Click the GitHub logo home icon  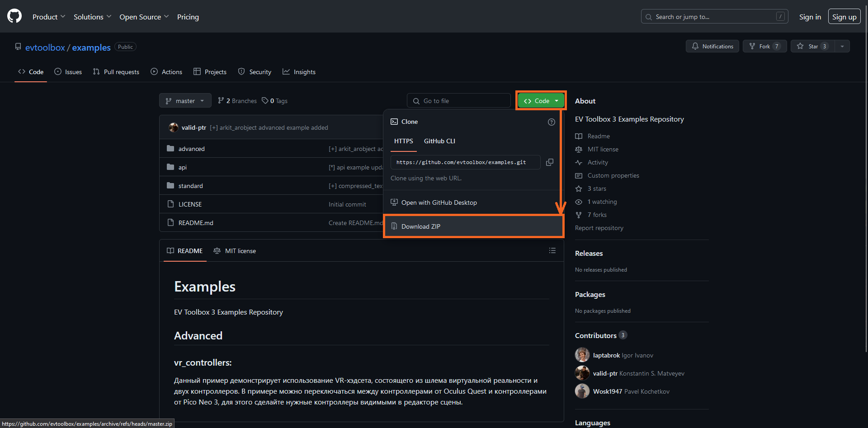click(x=14, y=16)
